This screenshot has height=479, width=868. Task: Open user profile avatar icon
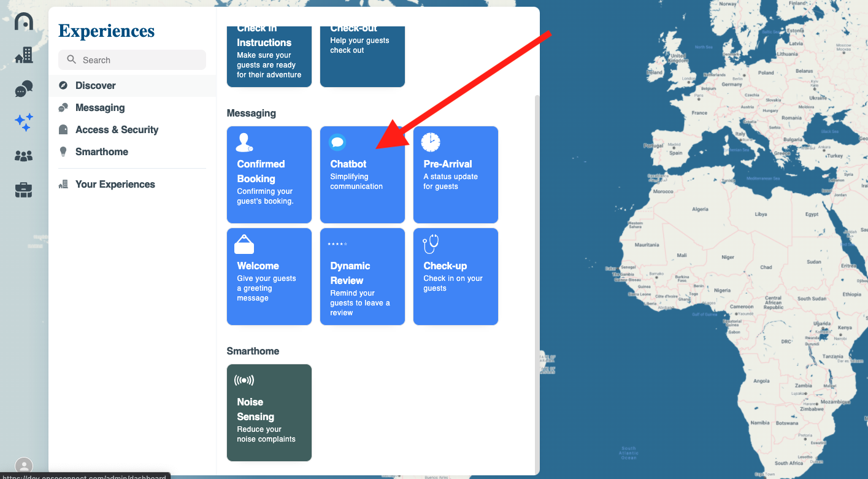pyautogui.click(x=24, y=466)
